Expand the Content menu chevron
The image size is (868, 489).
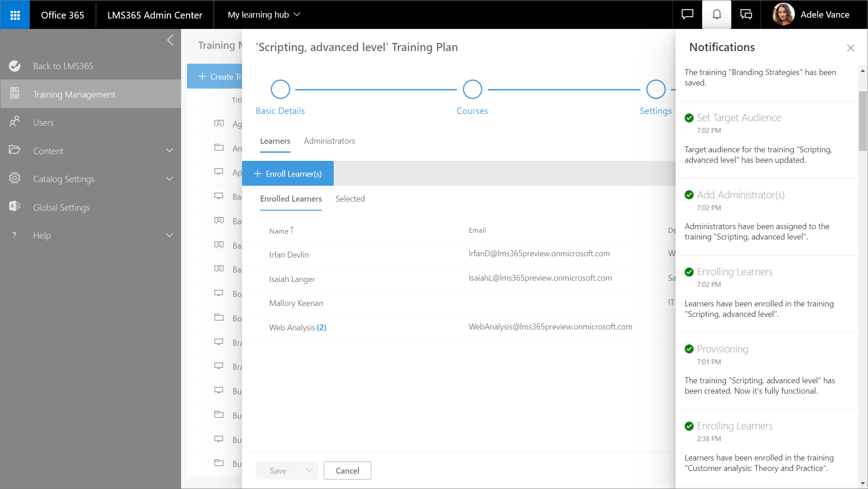pos(169,150)
